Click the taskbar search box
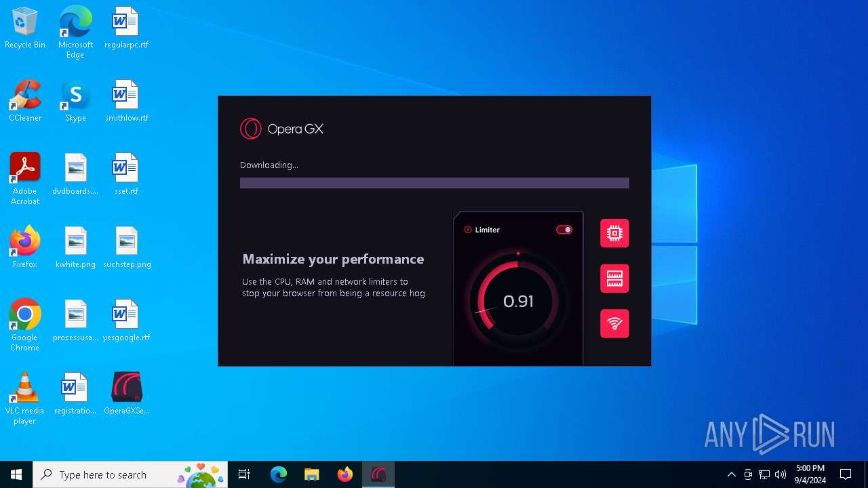The image size is (868, 488). pos(130,474)
